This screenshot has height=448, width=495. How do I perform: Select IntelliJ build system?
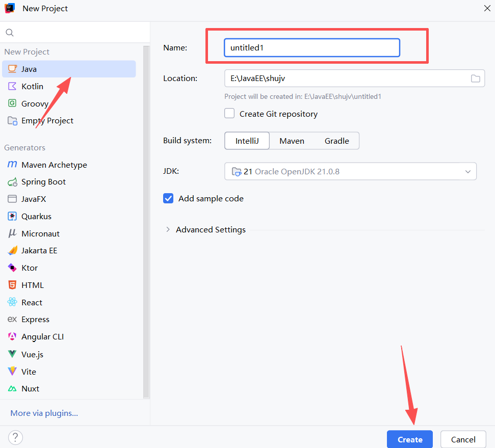pos(247,141)
